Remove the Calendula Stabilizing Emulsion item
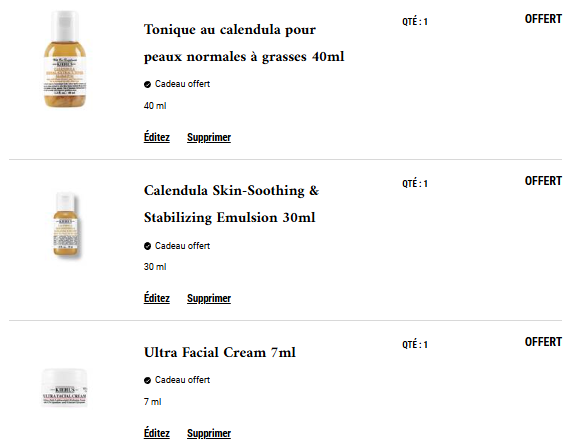Image resolution: width=584 pixels, height=447 pixels. click(209, 298)
